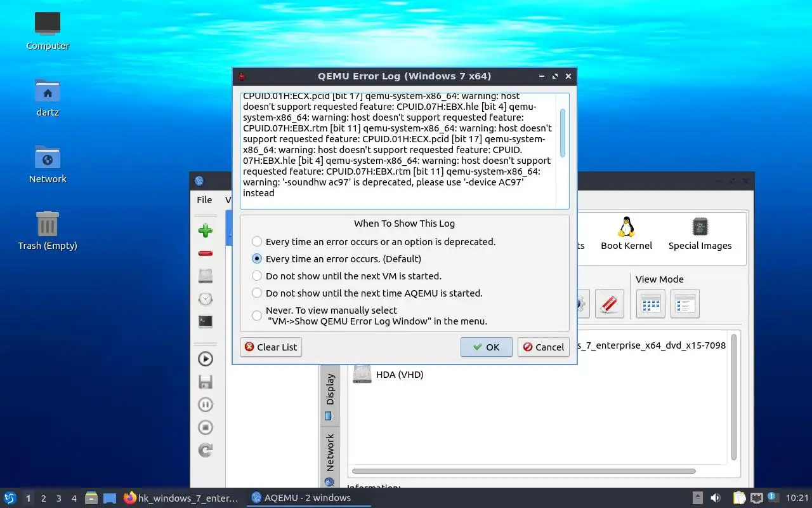Viewport: 812px width, 508px height.
Task: Click the volume speaker tray icon
Action: click(x=715, y=498)
